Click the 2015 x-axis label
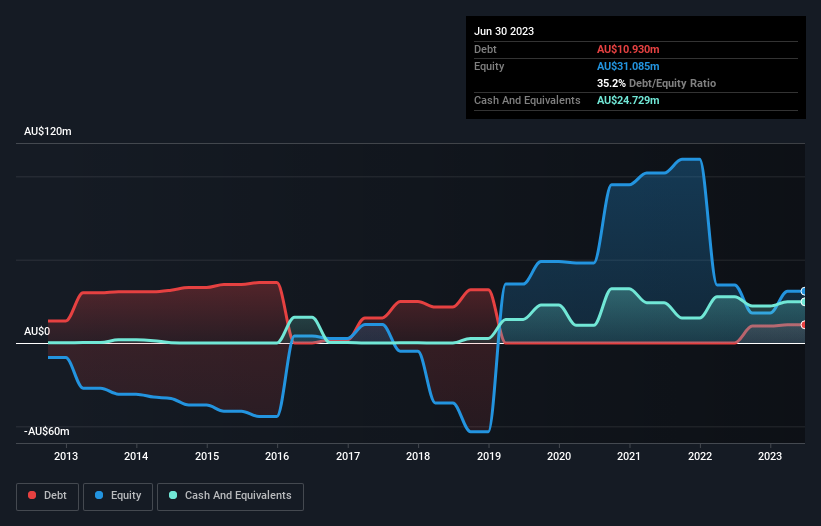This screenshot has width=821, height=526. click(x=207, y=456)
